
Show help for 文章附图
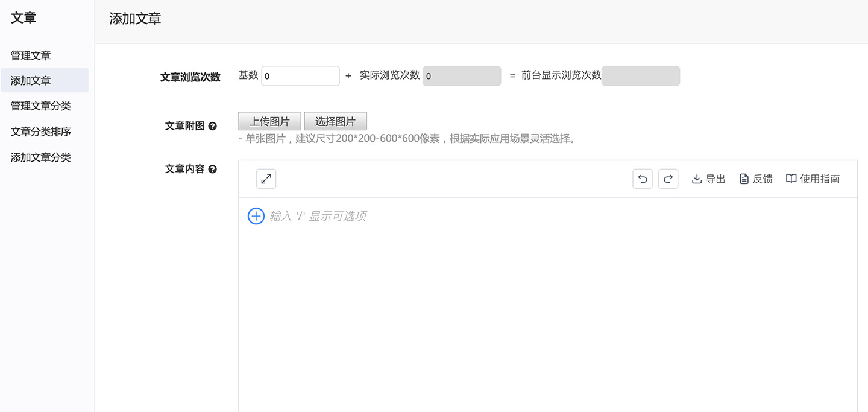pyautogui.click(x=212, y=127)
